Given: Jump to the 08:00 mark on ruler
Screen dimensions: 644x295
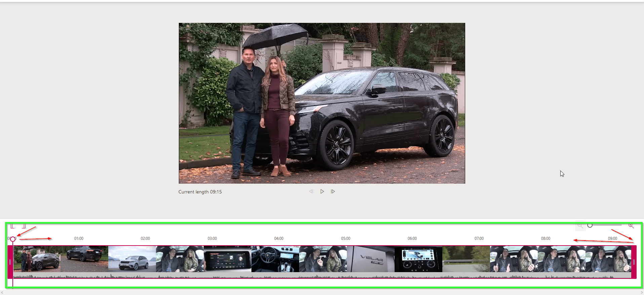Looking at the screenshot, I should 546,238.
